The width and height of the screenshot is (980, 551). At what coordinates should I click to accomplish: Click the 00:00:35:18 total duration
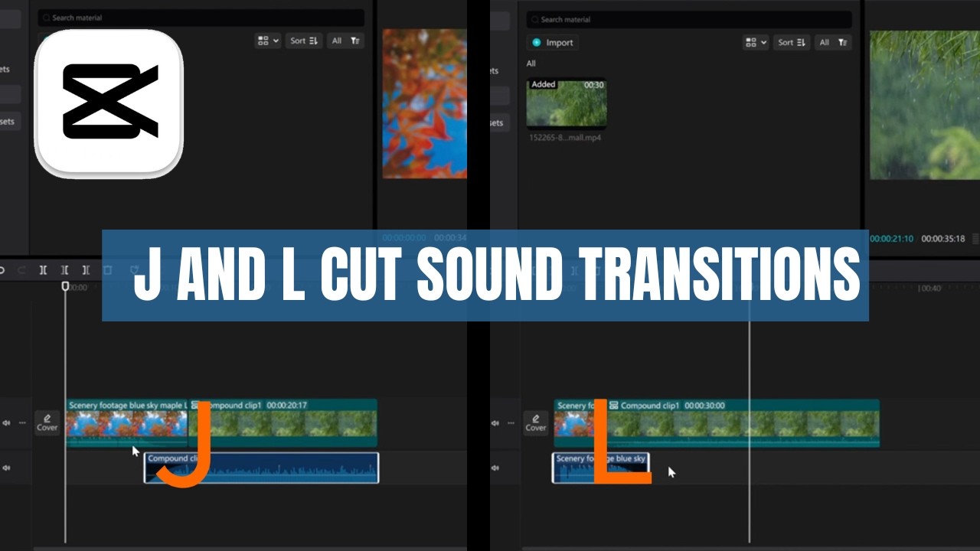943,239
